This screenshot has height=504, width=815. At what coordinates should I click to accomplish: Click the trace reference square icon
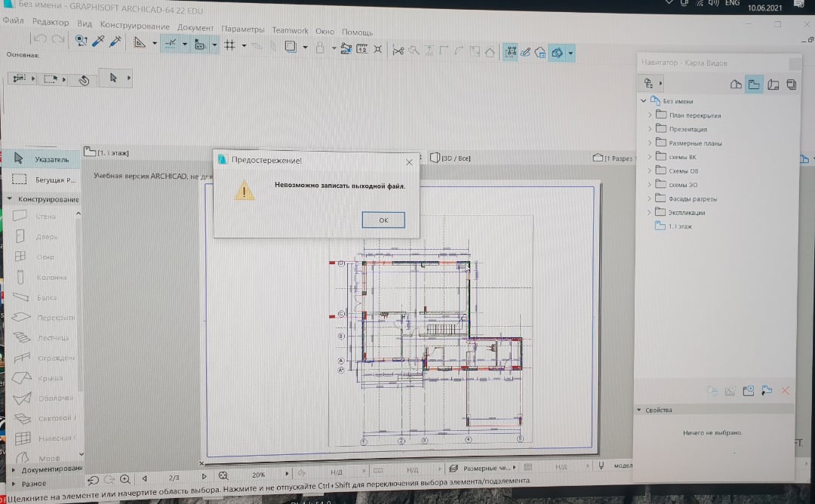pyautogui.click(x=290, y=47)
